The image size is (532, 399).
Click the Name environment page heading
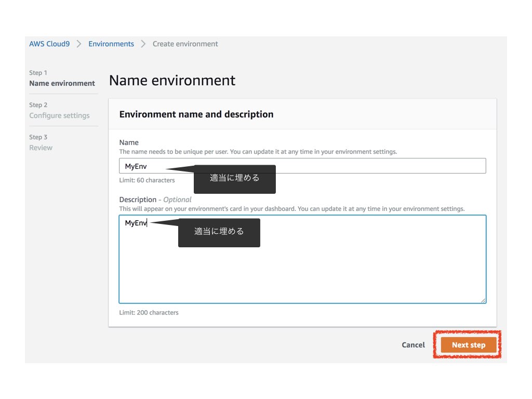click(171, 80)
